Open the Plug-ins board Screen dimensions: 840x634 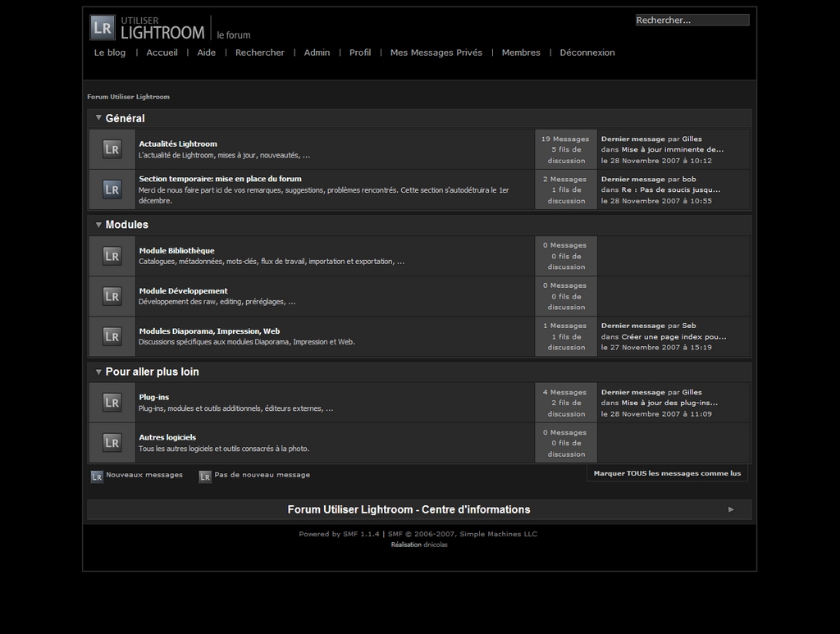153,397
